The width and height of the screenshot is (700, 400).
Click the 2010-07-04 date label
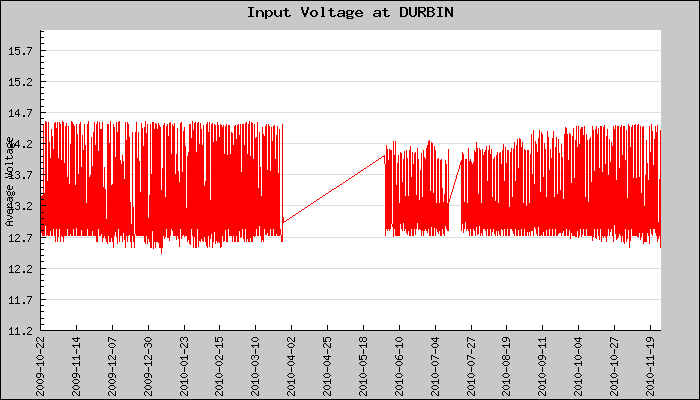pyautogui.click(x=435, y=367)
